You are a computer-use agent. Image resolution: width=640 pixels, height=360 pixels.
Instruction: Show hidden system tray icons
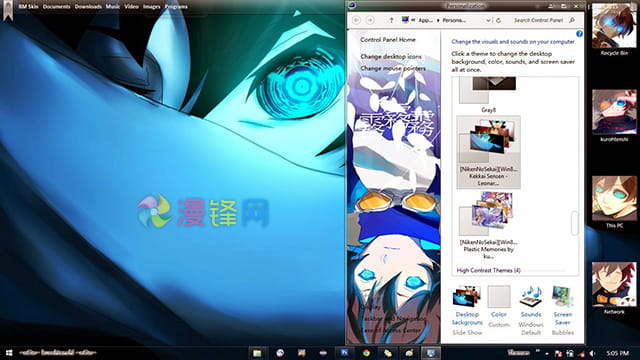click(547, 353)
